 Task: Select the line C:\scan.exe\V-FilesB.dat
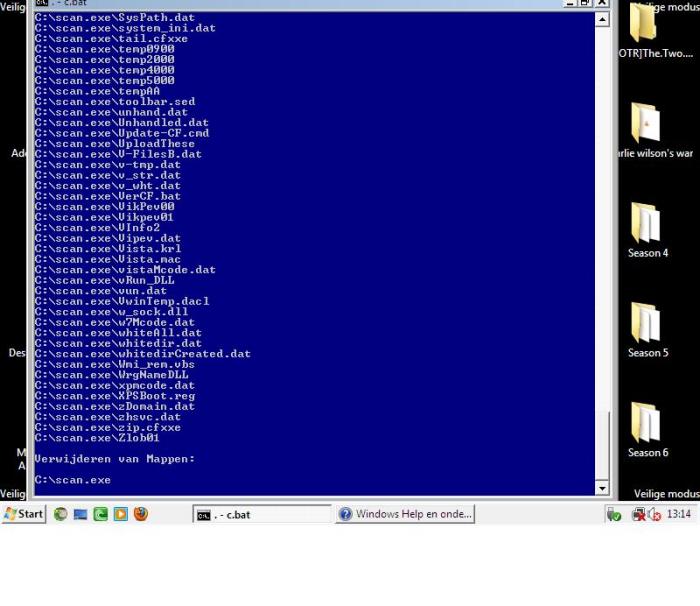click(118, 154)
